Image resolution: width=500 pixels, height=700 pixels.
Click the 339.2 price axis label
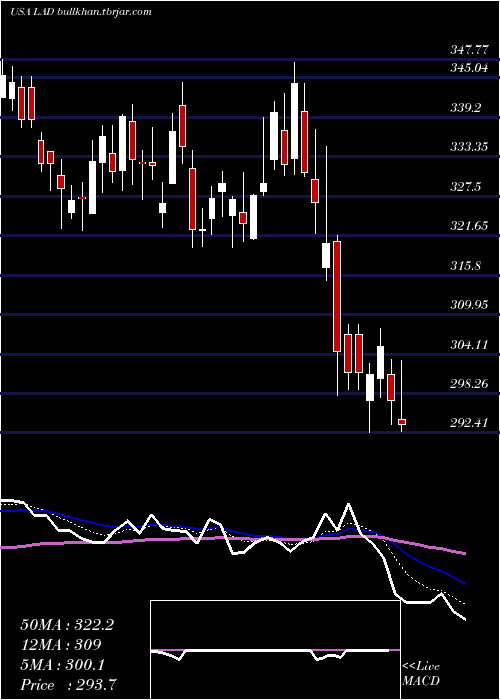point(465,108)
